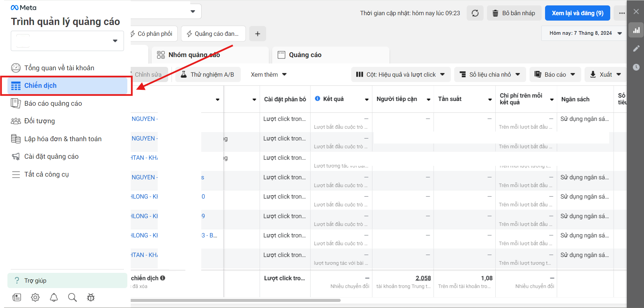Click the info icon next to chiến dịch summary
Screen dimensions: 644x308
pyautogui.click(x=163, y=278)
